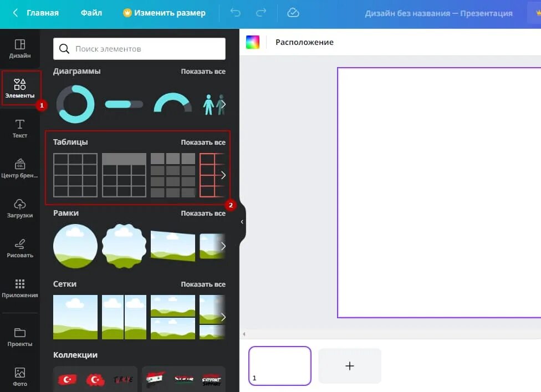This screenshot has height=392, width=541.
Task: Open the Центр бренда sidebar panel
Action: point(19,169)
